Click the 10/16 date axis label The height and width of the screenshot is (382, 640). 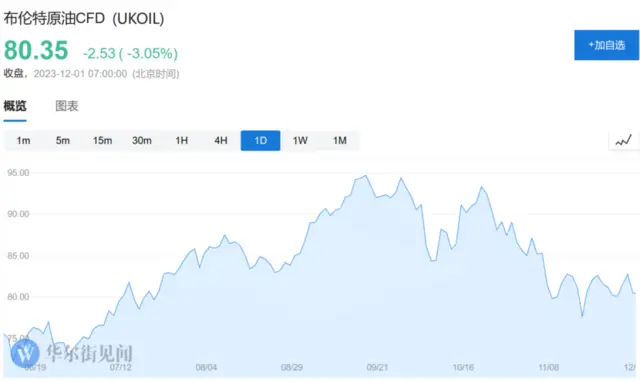click(463, 367)
